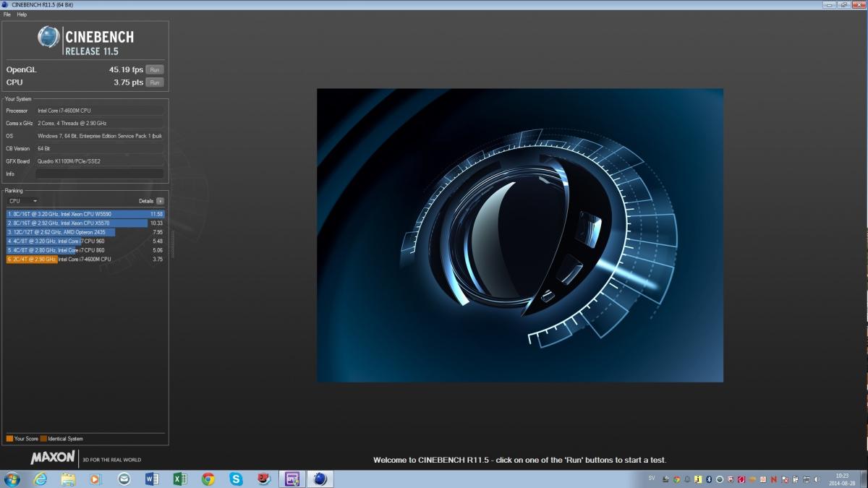
Task: Click the SV language indicator in tray
Action: click(651, 478)
